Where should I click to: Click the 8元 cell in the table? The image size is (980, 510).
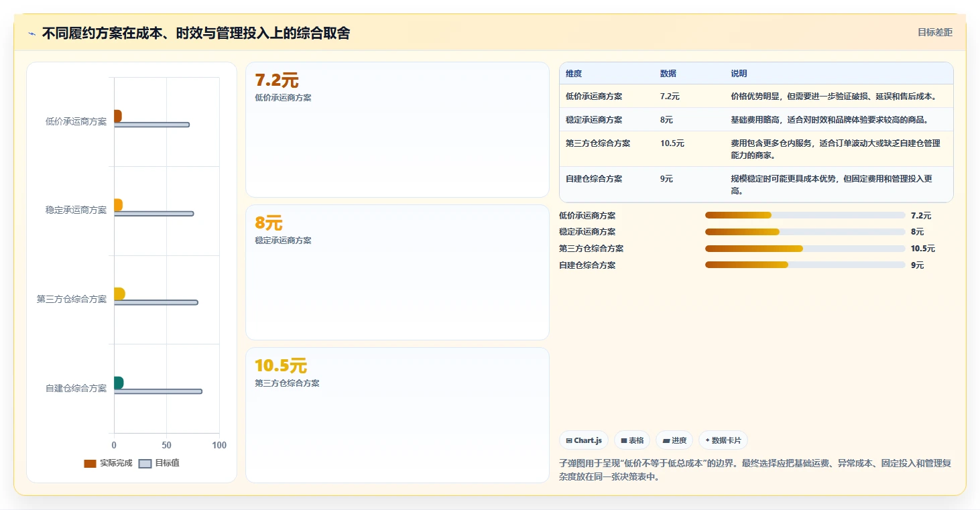pyautogui.click(x=667, y=120)
